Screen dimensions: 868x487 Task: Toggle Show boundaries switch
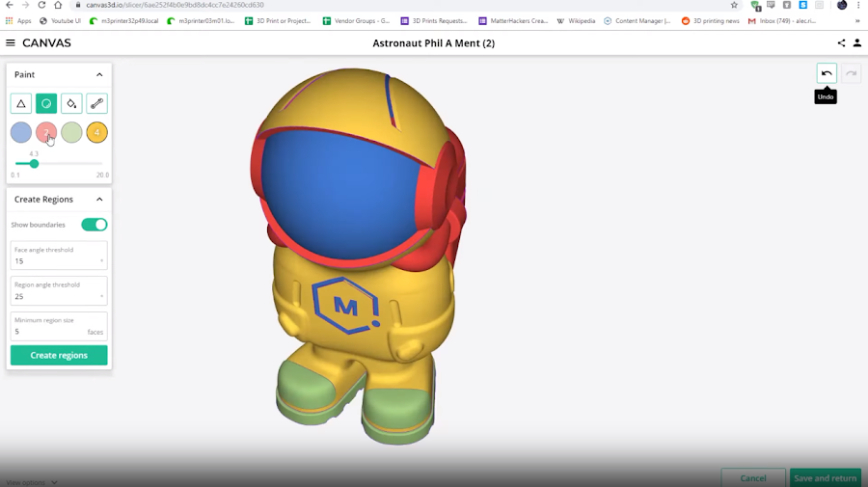point(95,225)
